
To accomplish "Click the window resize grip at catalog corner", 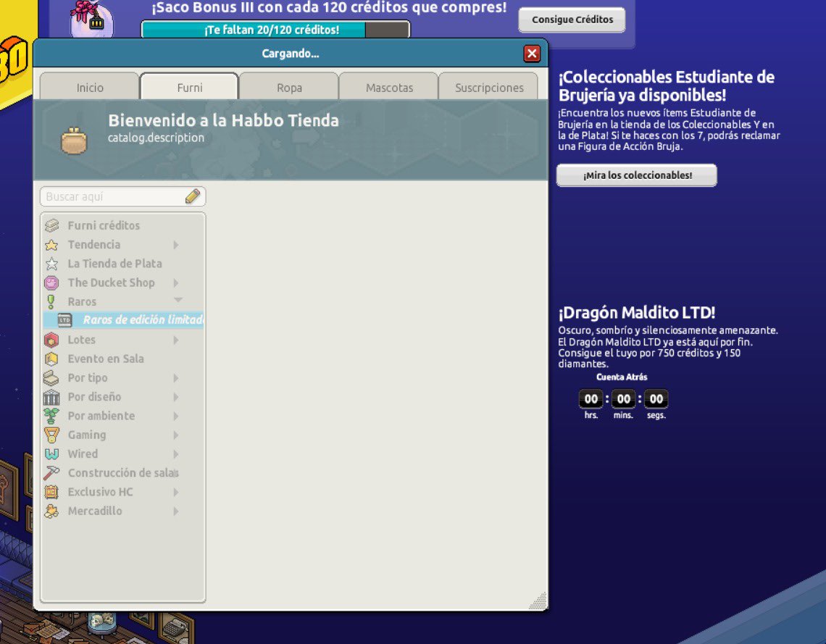I will 538,601.
